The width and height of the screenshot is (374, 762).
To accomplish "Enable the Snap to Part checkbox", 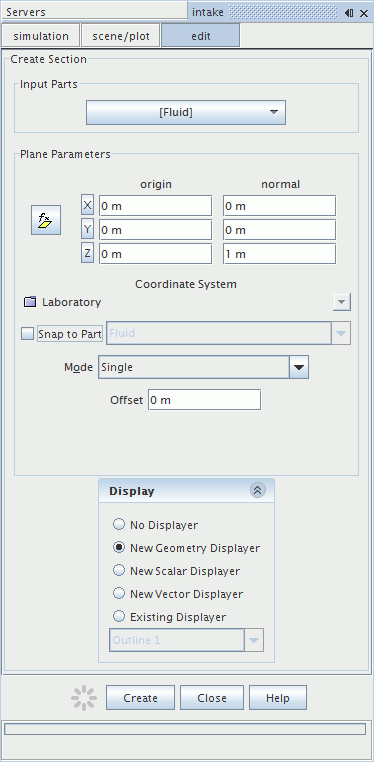I will (28, 334).
